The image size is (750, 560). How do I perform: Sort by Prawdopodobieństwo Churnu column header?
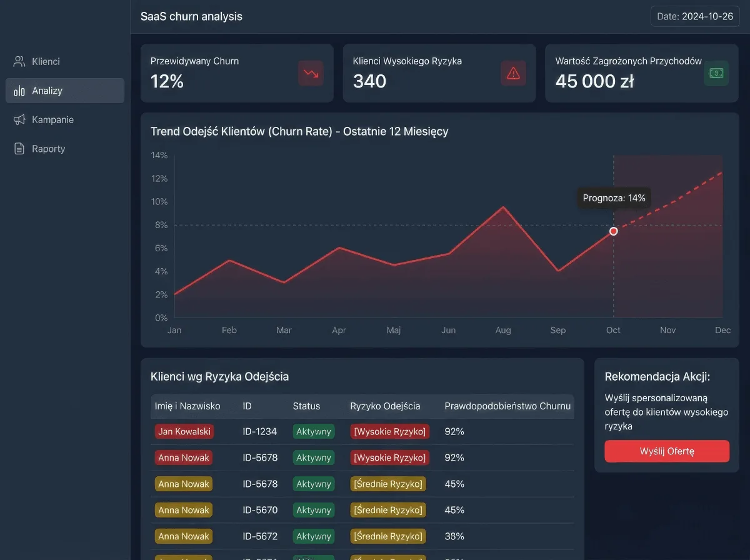507,406
